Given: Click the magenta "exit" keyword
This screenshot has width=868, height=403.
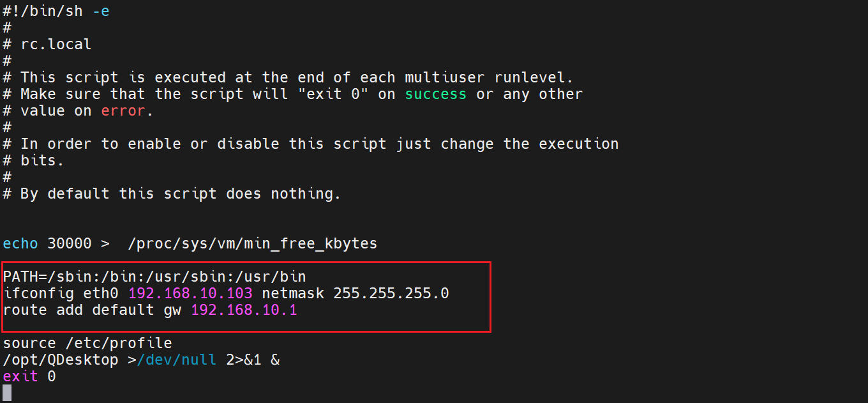Looking at the screenshot, I should point(20,376).
